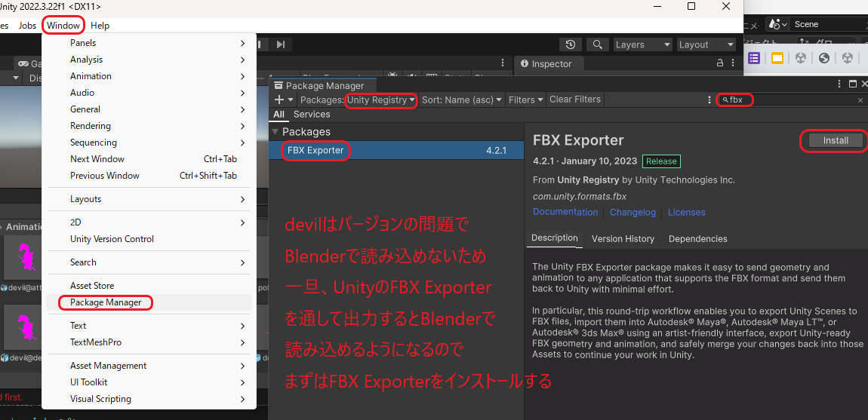Click the first Unity cube icon in taskbar

(x=800, y=58)
